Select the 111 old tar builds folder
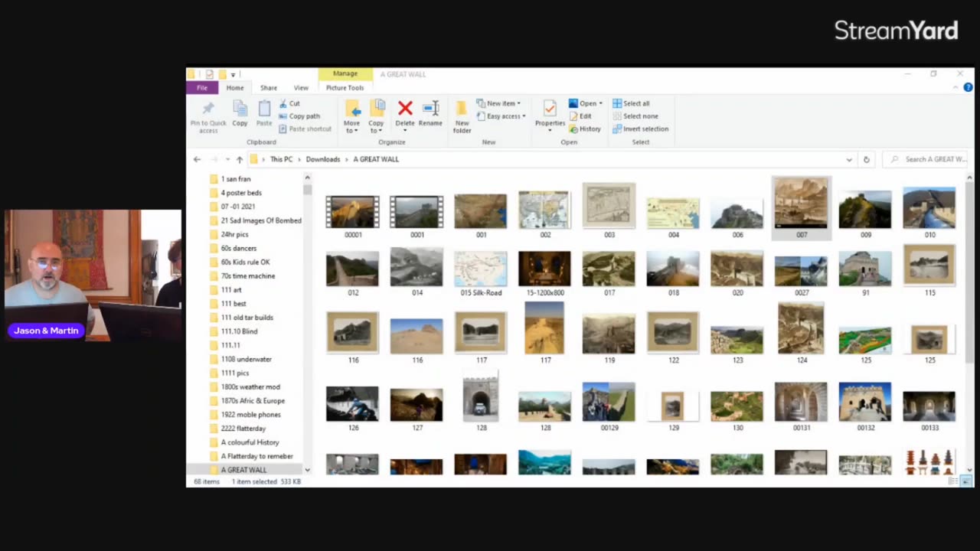The width and height of the screenshot is (980, 551). 247,318
